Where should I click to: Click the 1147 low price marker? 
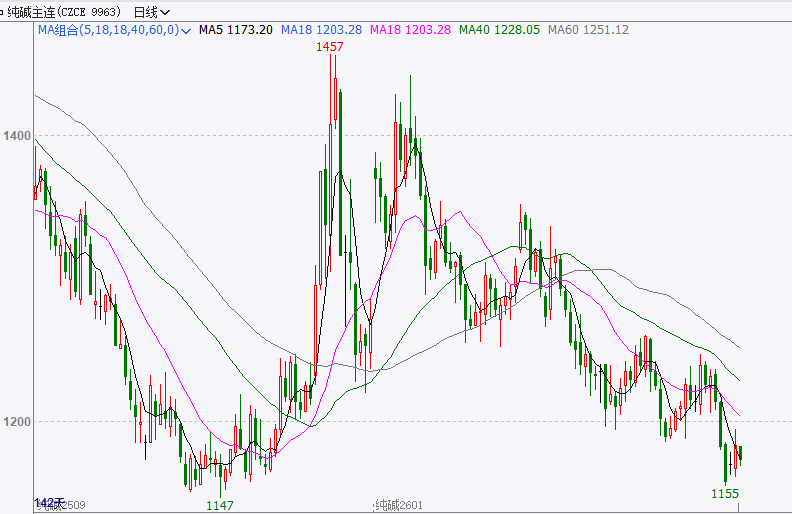tap(220, 505)
